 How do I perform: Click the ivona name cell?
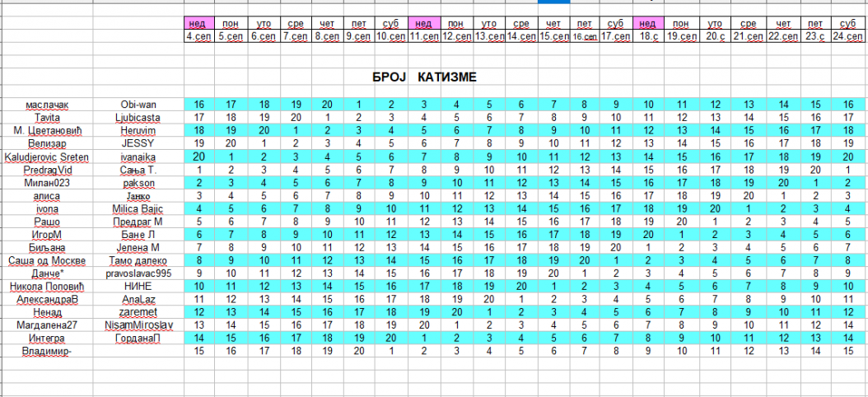point(47,208)
